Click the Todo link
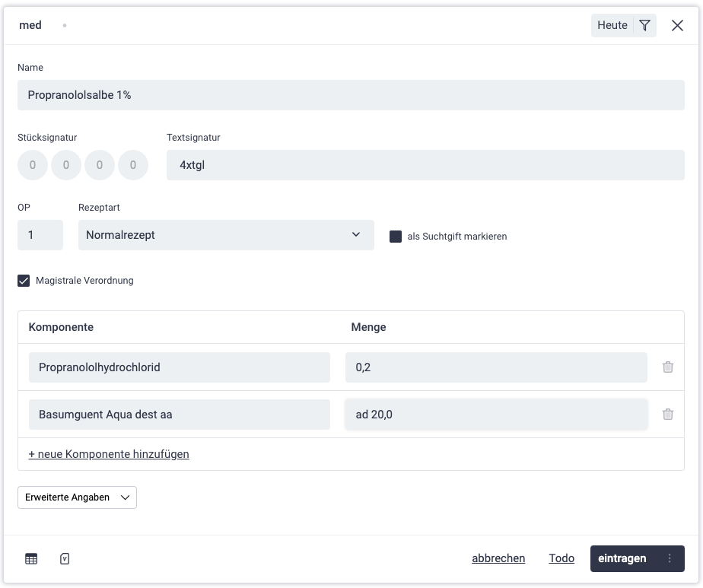This screenshot has width=703, height=588. [x=561, y=558]
